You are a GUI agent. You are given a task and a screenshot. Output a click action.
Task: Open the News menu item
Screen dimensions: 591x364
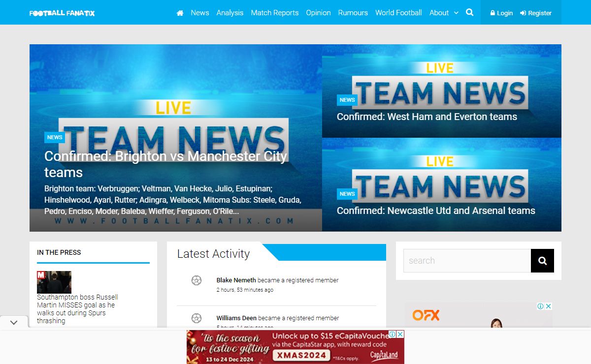tap(200, 13)
